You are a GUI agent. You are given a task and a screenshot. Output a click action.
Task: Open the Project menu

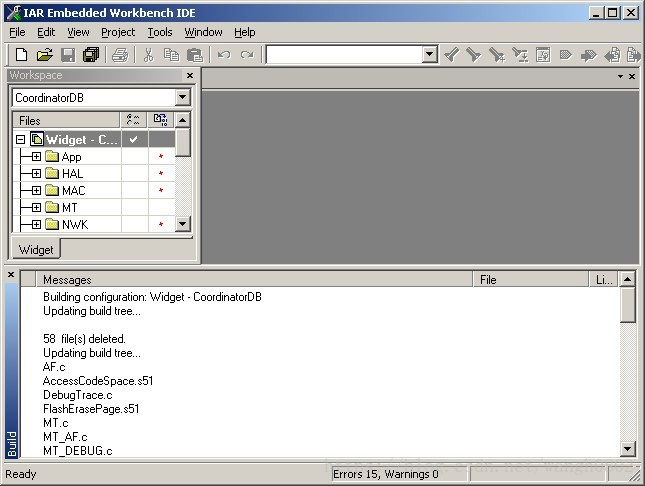pyautogui.click(x=118, y=32)
